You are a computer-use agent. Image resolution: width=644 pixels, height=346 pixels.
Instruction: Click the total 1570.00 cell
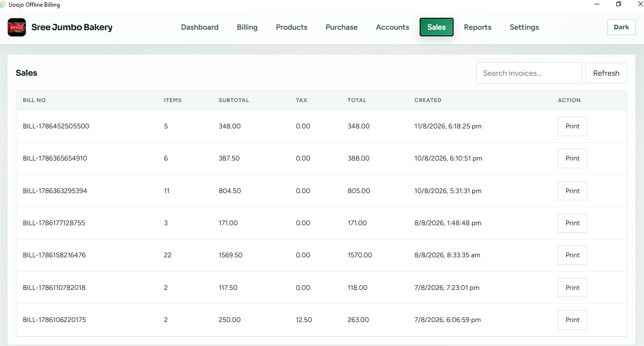pos(360,255)
